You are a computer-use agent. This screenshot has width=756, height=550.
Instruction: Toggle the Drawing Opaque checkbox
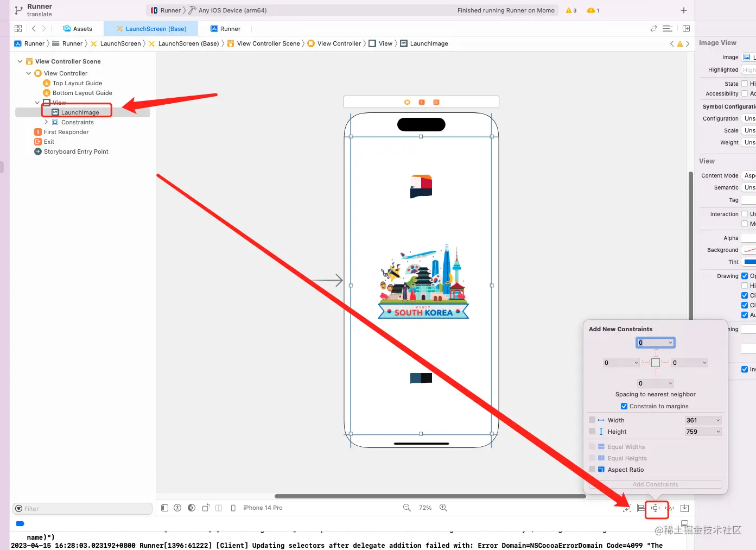745,276
